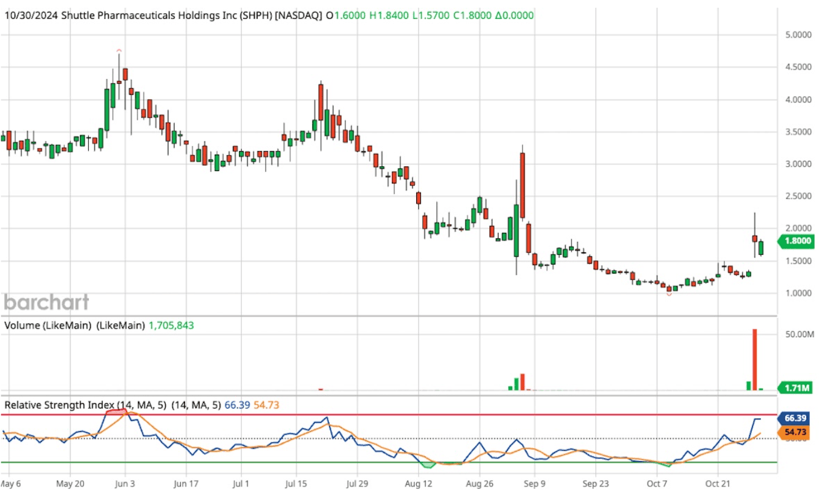This screenshot has height=504, width=819.
Task: Click the barchart watermark logo
Action: click(47, 302)
